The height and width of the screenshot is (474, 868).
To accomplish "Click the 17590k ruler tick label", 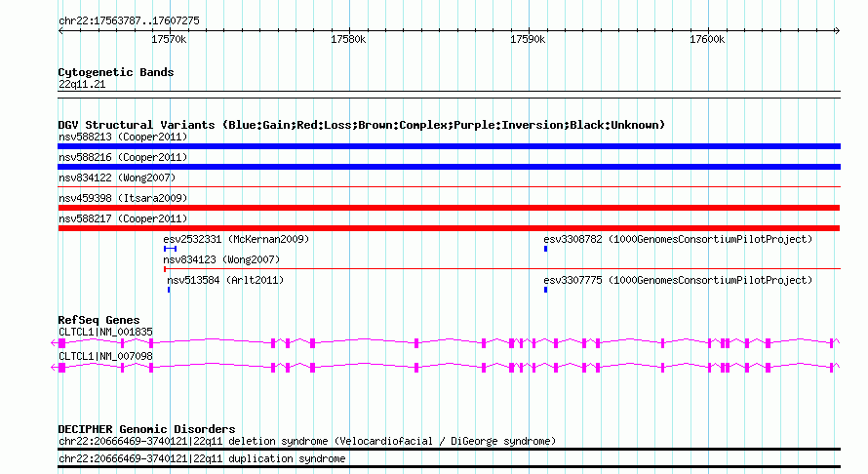I will click(528, 39).
